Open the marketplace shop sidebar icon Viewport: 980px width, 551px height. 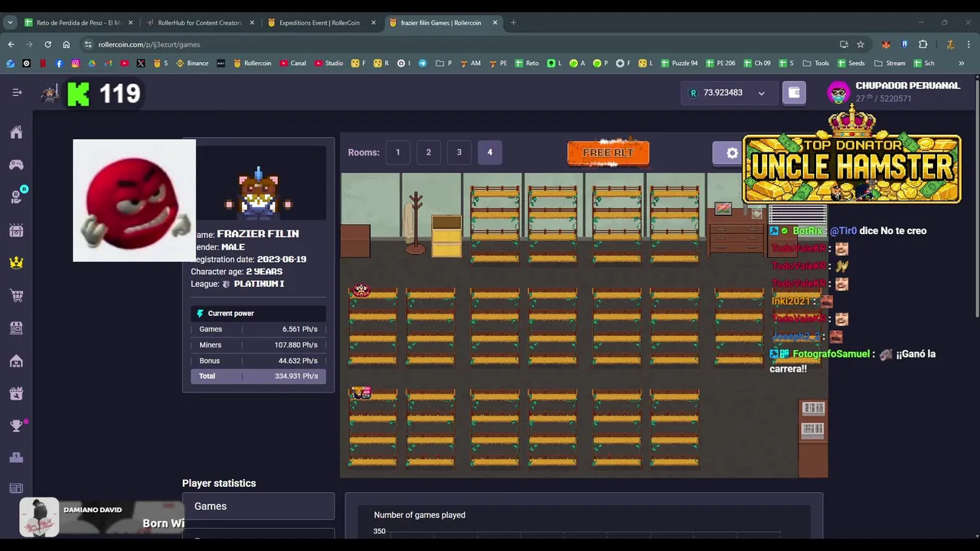[16, 328]
